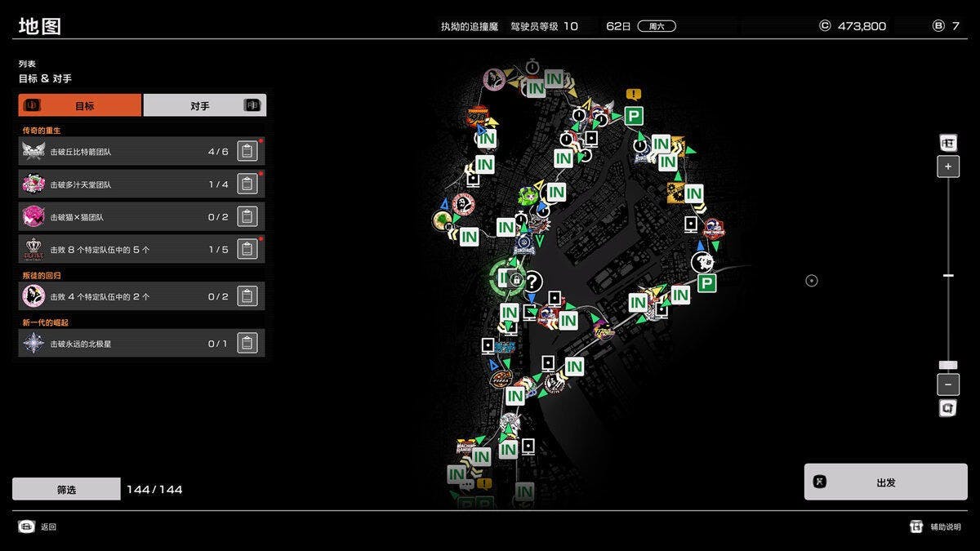Click the 新一代的崛起 section heading
Viewport: 980px width, 551px height.
pyautogui.click(x=47, y=322)
